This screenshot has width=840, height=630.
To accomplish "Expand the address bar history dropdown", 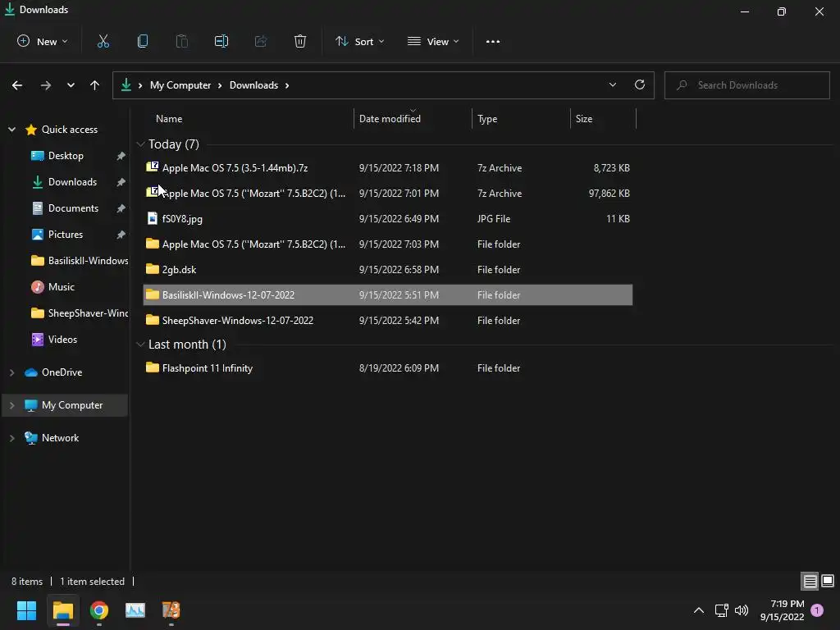I will point(612,84).
